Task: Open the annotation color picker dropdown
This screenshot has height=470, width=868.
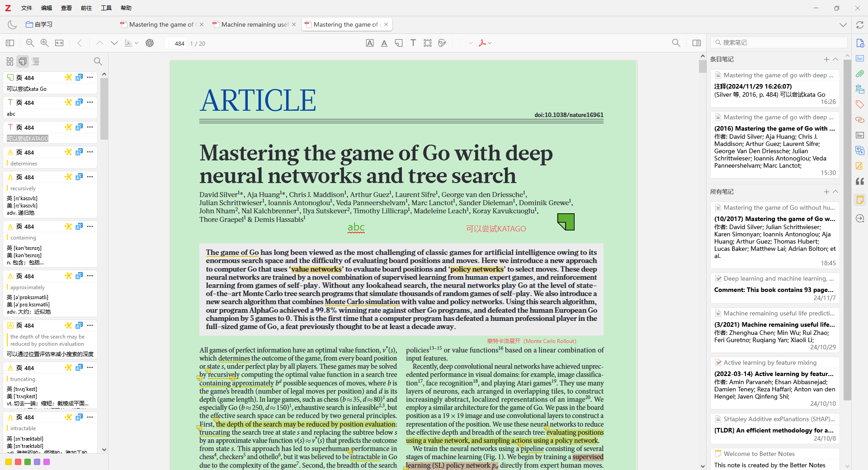Action: [465, 43]
